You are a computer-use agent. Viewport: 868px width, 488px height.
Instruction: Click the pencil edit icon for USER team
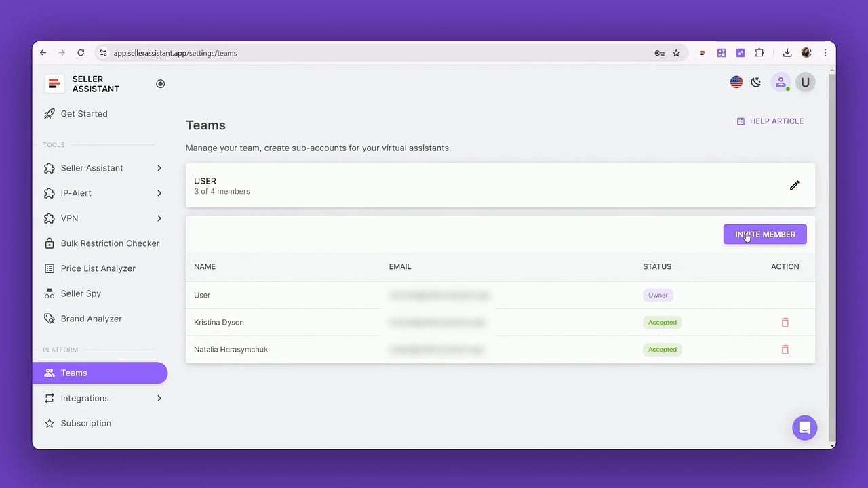coord(794,186)
